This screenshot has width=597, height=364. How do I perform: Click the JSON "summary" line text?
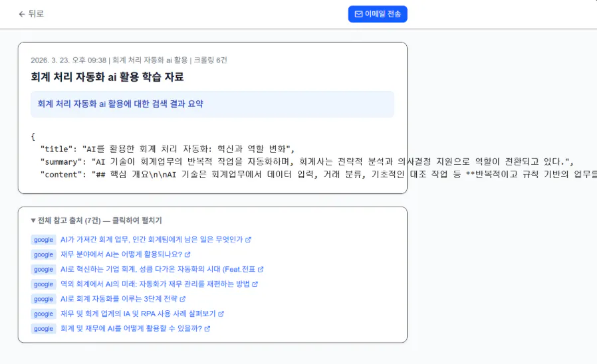(307, 161)
